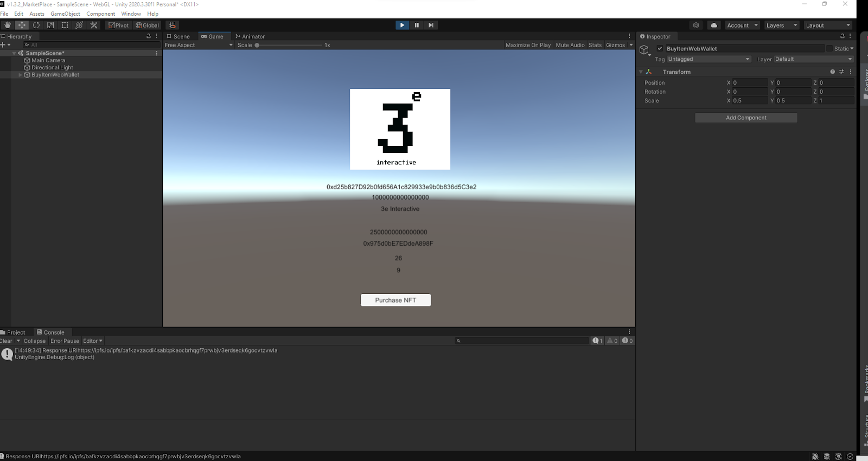Open the Layer Default dropdown
868x461 pixels.
[813, 59]
